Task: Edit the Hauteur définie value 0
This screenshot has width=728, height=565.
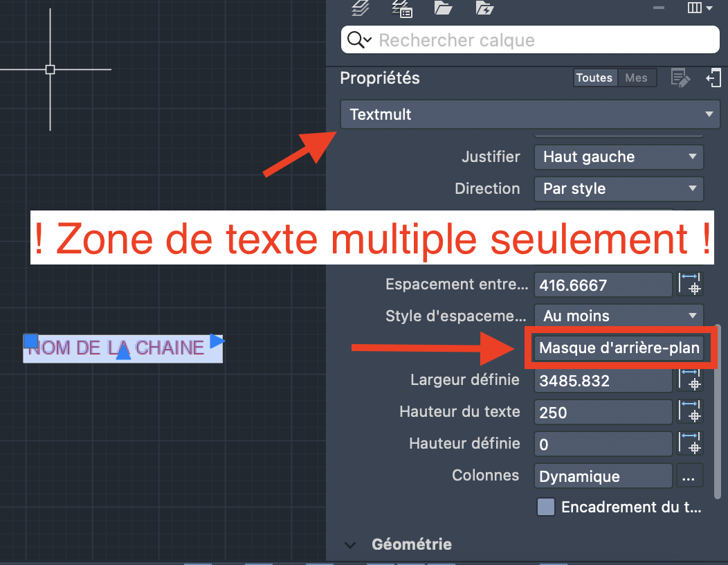Action: pyautogui.click(x=603, y=445)
